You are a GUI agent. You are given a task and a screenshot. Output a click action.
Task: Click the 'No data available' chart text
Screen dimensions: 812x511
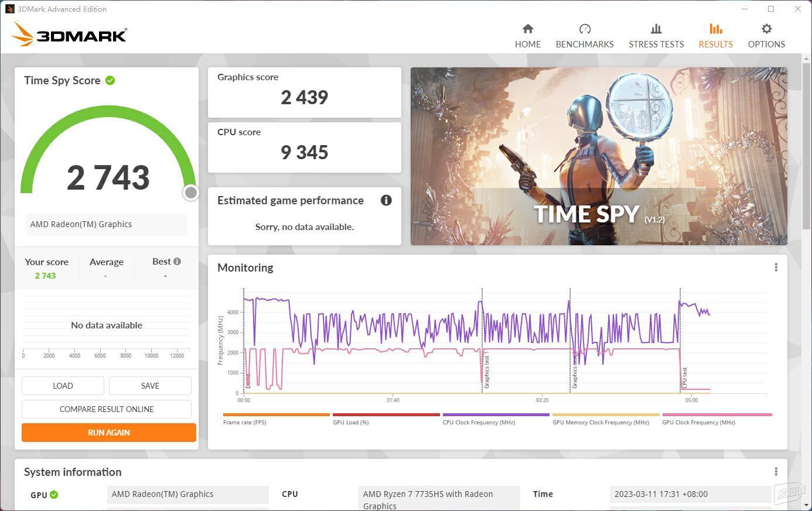(107, 325)
